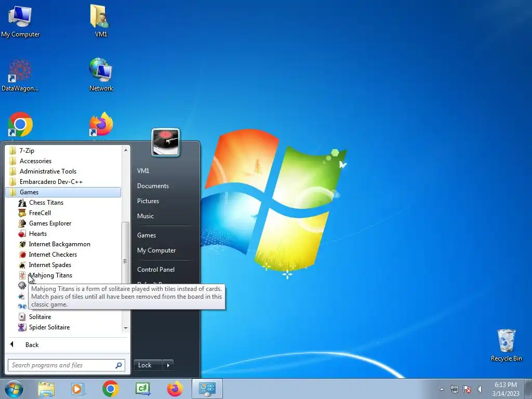Click the taskbar clock showing 6:13 PM
532x399 pixels.
[x=506, y=389]
